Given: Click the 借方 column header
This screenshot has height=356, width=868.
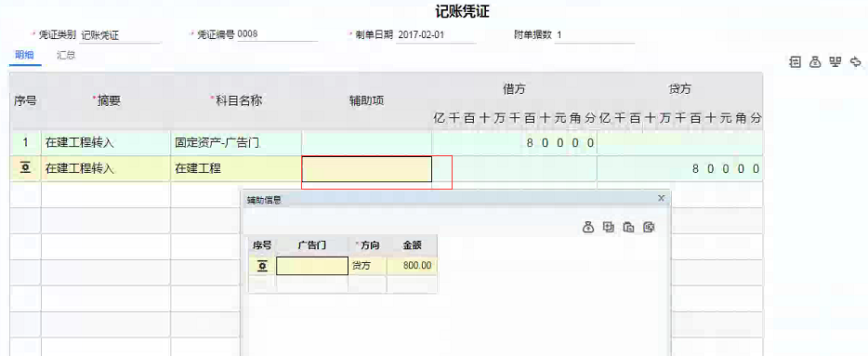Looking at the screenshot, I should coord(514,89).
